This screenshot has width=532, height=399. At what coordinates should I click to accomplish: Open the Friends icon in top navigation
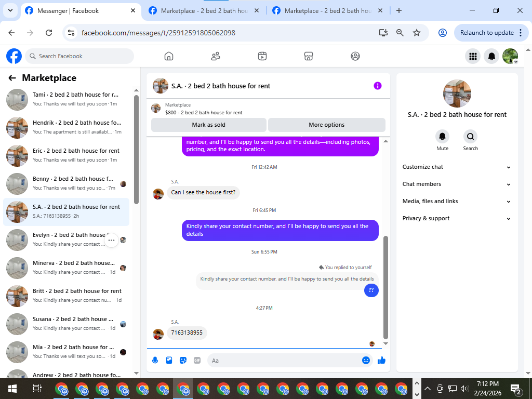[x=216, y=56]
